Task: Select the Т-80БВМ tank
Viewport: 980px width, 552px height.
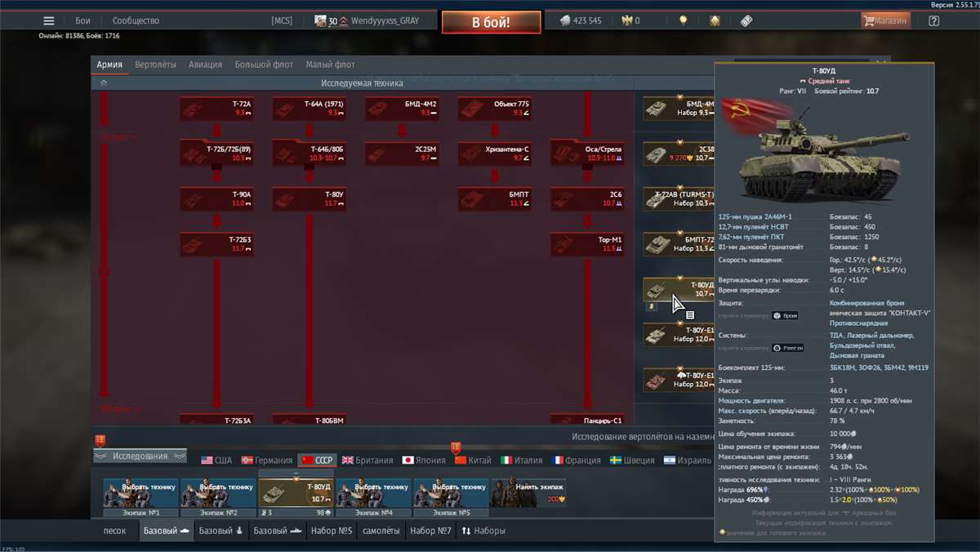Action: 310,420
